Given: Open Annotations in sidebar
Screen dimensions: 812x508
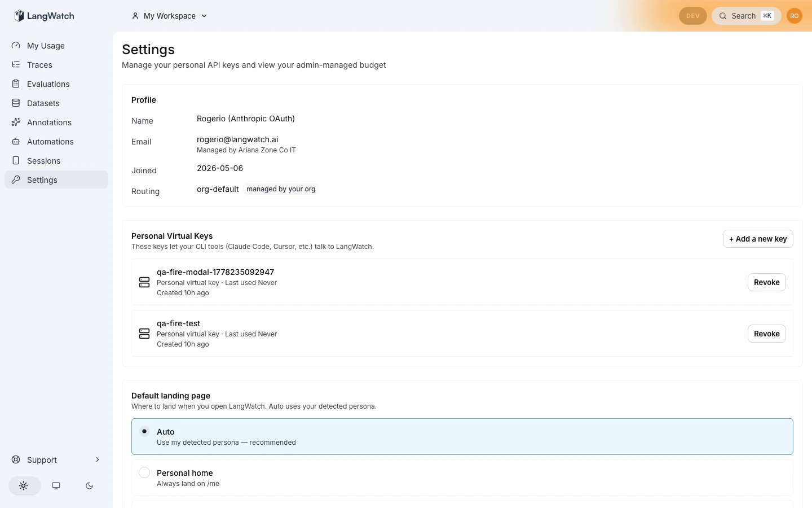Looking at the screenshot, I should tap(56, 122).
